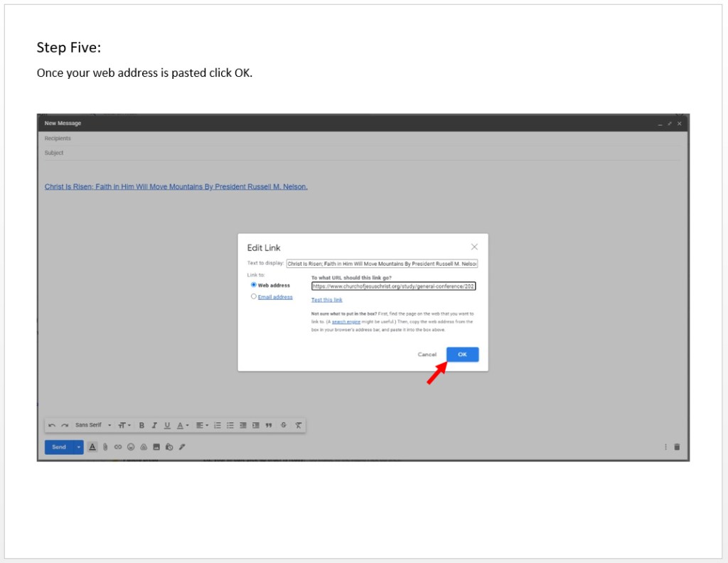Expand the text size dropdown
The width and height of the screenshot is (728, 563).
[124, 425]
